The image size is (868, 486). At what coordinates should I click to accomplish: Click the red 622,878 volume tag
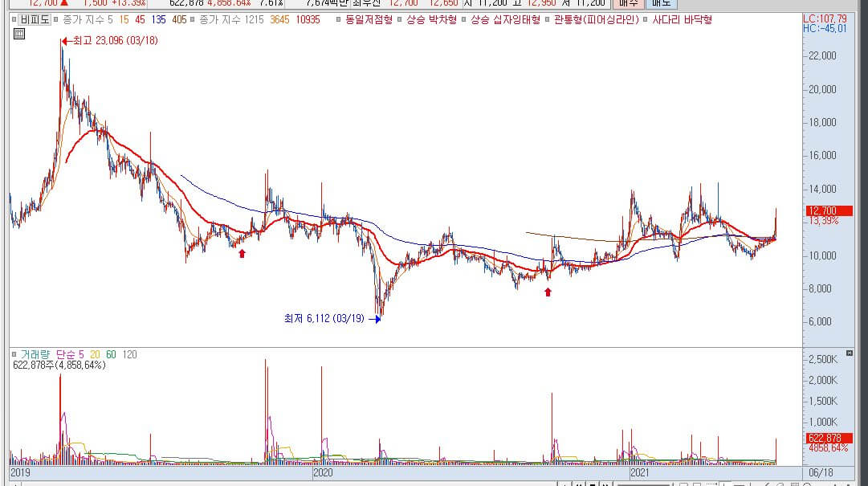coord(829,438)
